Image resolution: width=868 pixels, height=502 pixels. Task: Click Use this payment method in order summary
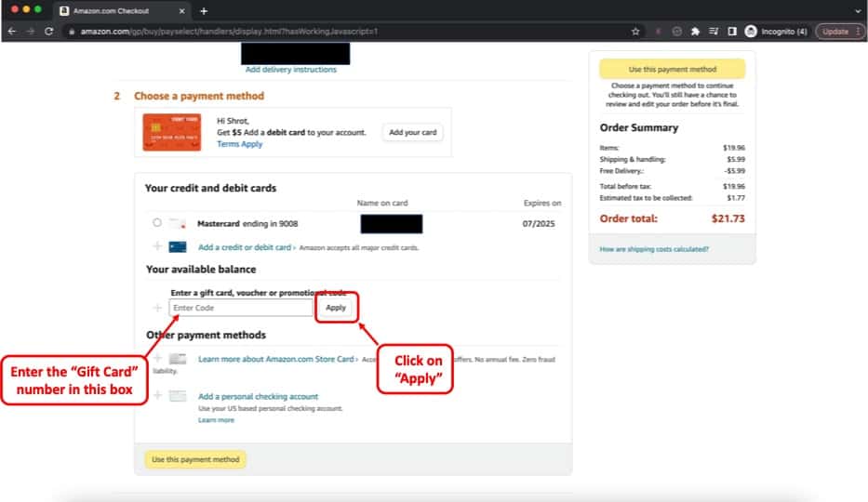point(672,69)
